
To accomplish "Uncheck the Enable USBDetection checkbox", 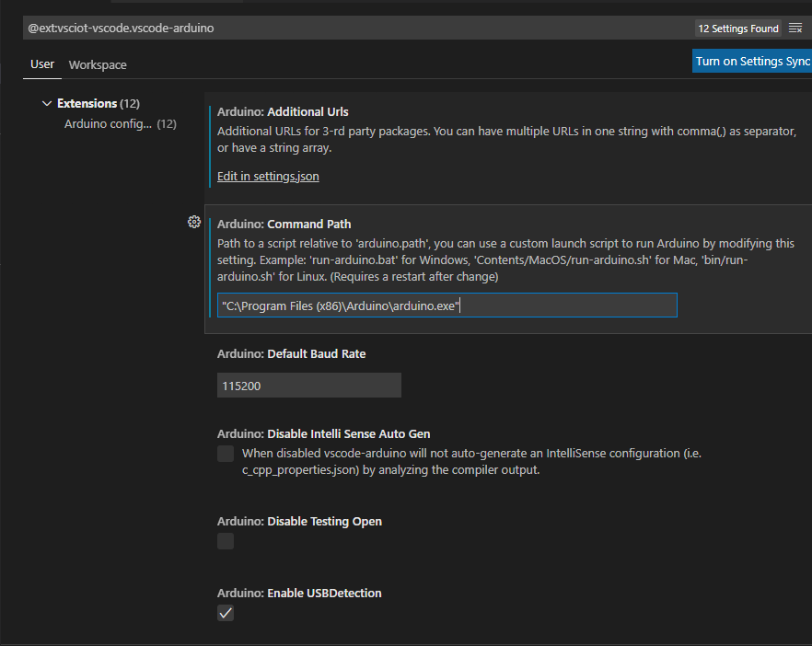I will pos(226,613).
